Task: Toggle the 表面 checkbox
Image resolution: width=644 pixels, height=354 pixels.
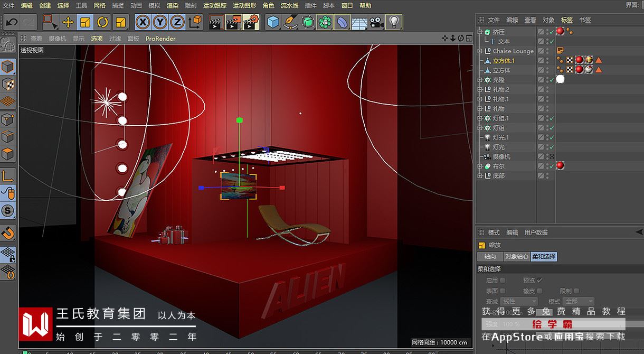Action: coord(503,291)
